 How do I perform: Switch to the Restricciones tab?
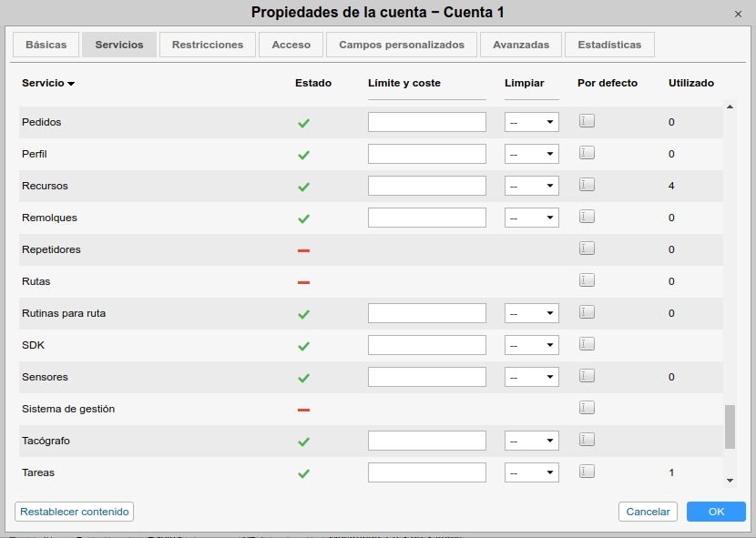(x=208, y=45)
